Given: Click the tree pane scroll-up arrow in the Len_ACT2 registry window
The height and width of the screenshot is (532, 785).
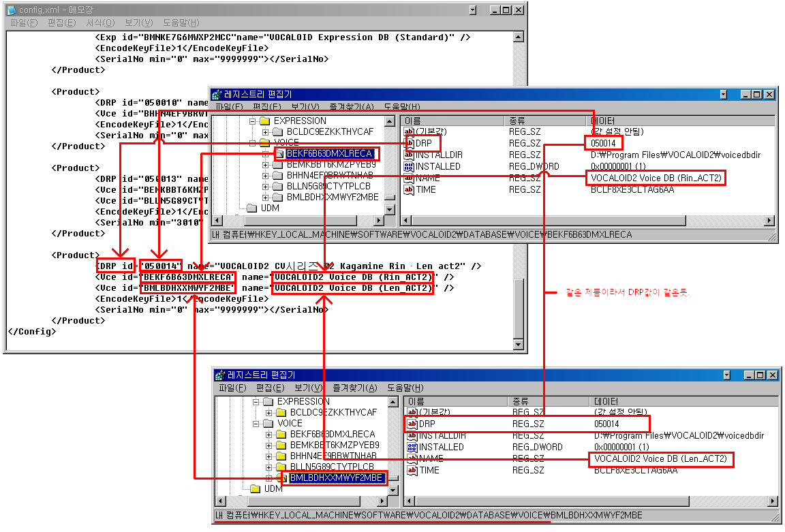Looking at the screenshot, I should pyautogui.click(x=393, y=402).
